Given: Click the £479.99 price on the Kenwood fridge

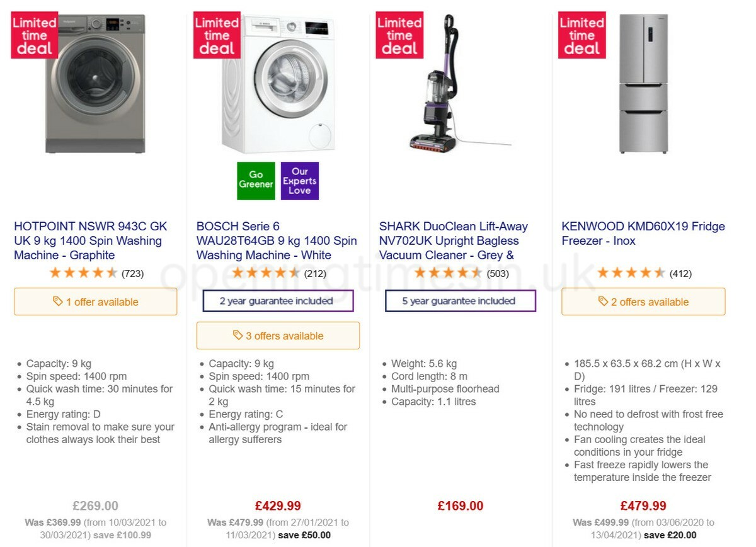Looking at the screenshot, I should [x=643, y=505].
